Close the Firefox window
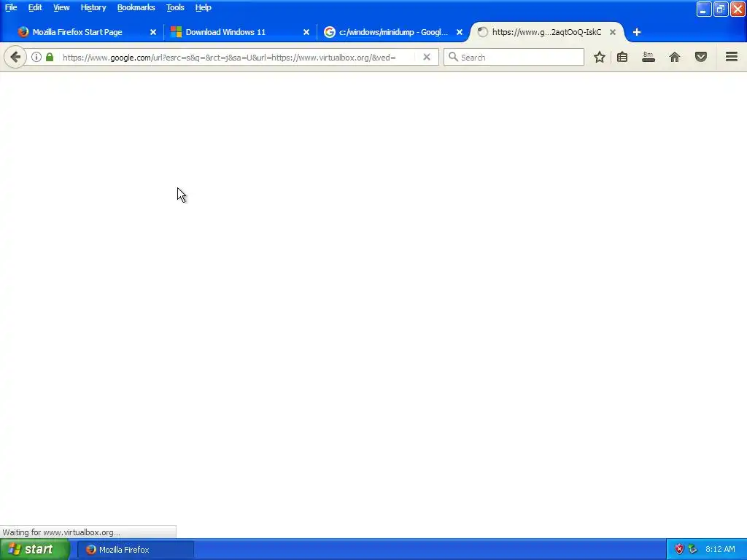Screen dimensions: 747x560 click(x=738, y=9)
